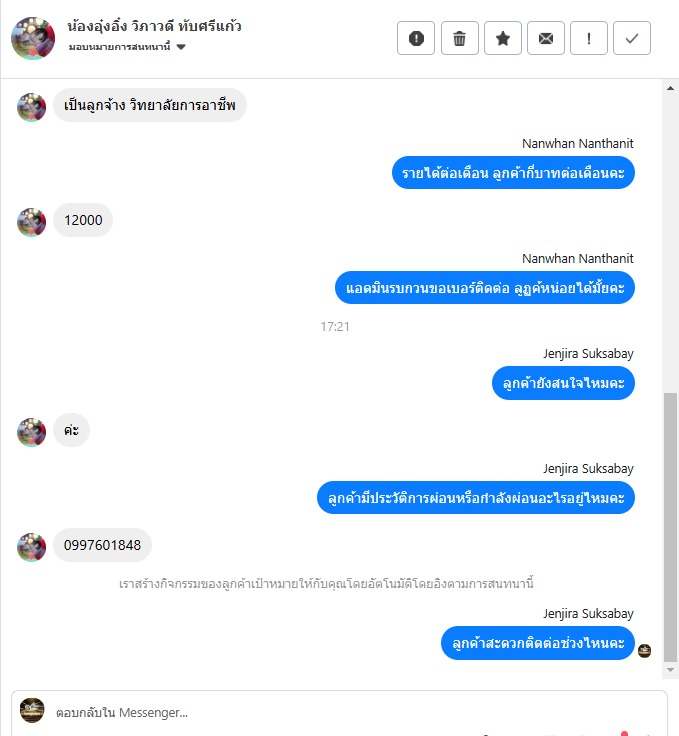Image resolution: width=679 pixels, height=736 pixels.
Task: Click the 12000 income message bubble
Action: [x=83, y=220]
